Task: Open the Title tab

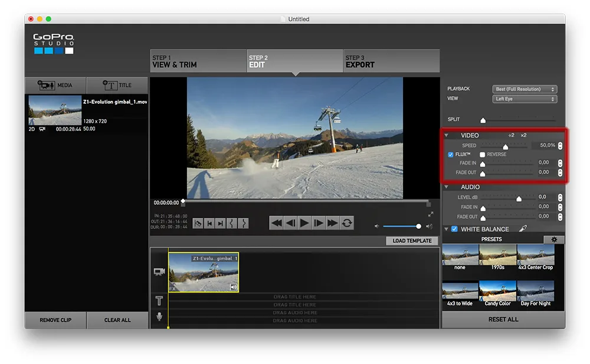Action: pyautogui.click(x=117, y=86)
